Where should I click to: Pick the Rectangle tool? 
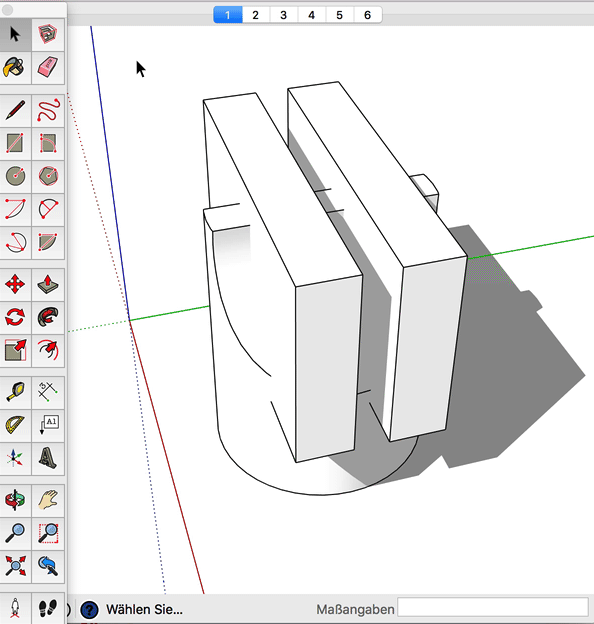(15, 143)
